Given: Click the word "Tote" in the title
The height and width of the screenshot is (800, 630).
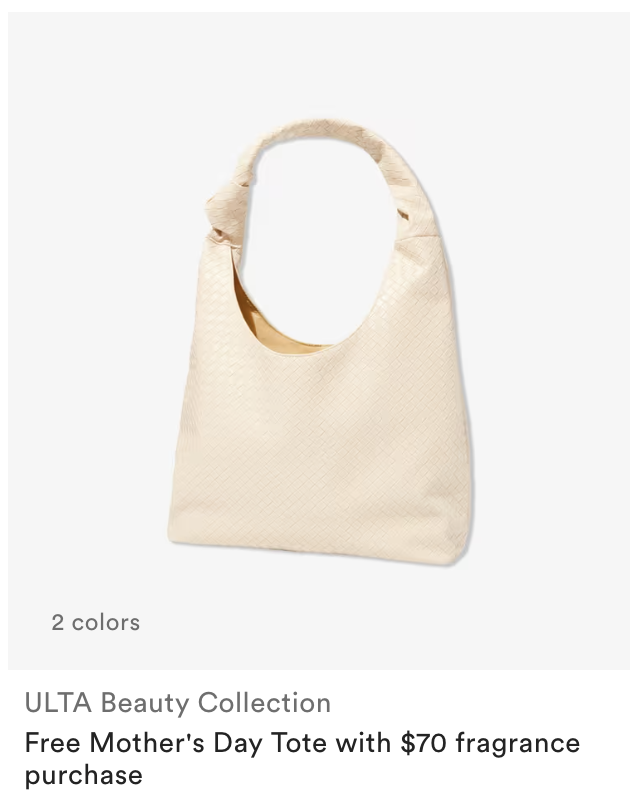Looking at the screenshot, I should click(x=298, y=743).
